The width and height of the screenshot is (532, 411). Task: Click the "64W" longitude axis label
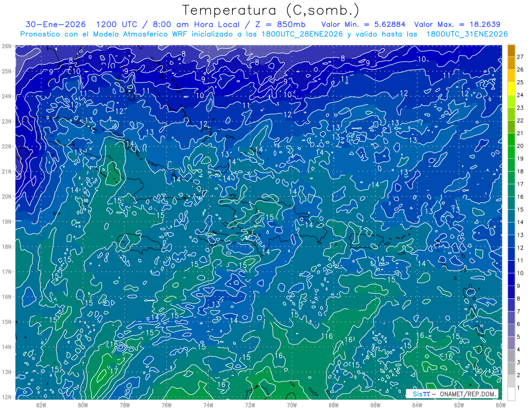[x=417, y=404]
